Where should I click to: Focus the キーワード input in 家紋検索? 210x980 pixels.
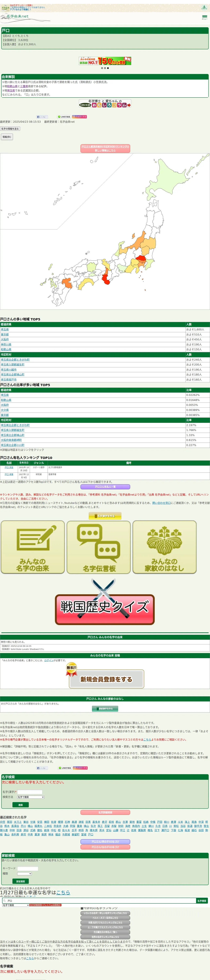(28, 869)
